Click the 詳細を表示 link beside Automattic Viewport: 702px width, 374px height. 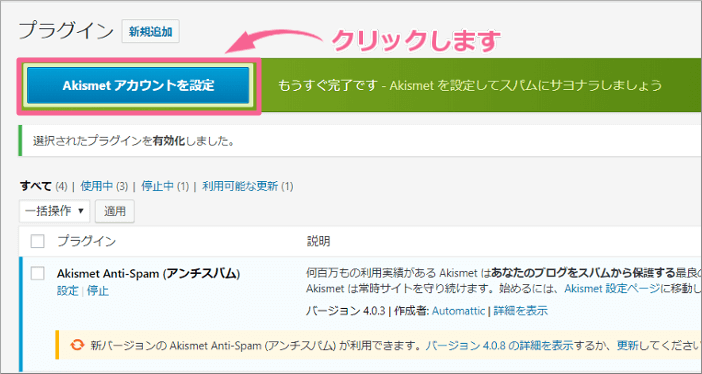(521, 311)
